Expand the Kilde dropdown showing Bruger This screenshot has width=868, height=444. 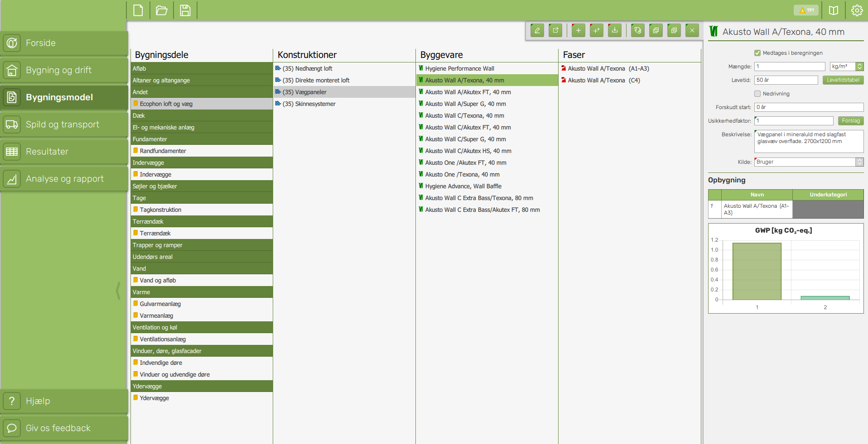tap(859, 162)
